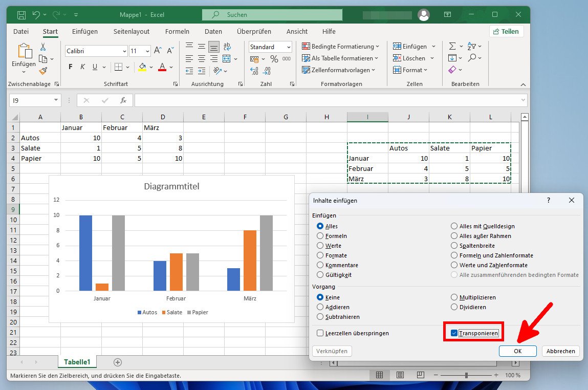Open the AutoSumme function
The height and width of the screenshot is (390, 588).
pos(452,46)
